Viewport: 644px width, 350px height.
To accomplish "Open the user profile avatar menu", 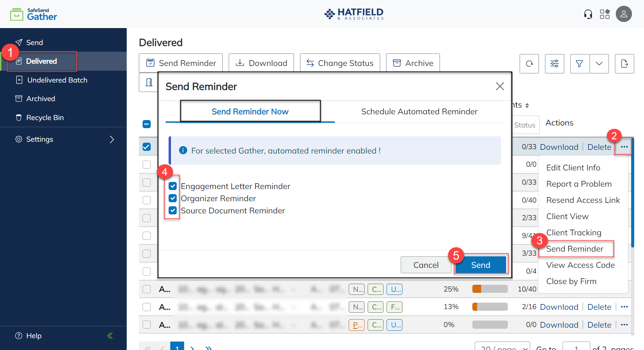I will tap(623, 14).
